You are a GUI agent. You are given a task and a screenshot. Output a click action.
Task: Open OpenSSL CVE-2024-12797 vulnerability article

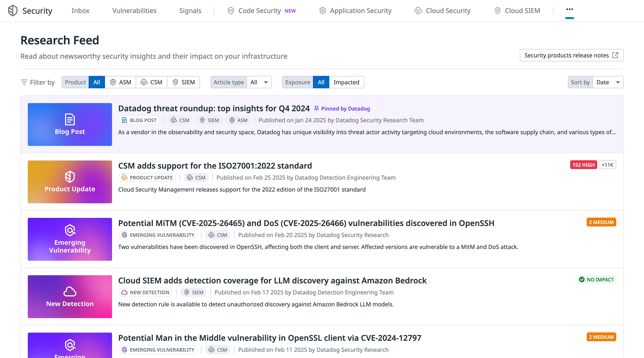270,338
